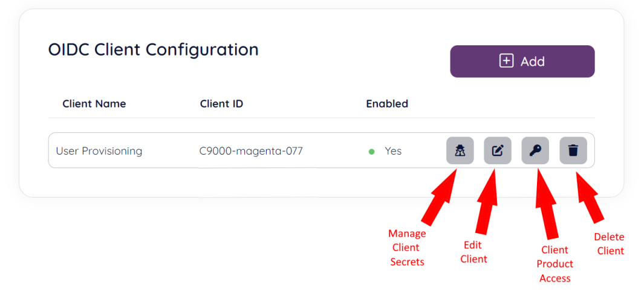
Task: Delete the User Provisioning client via trash icon
Action: [x=573, y=150]
